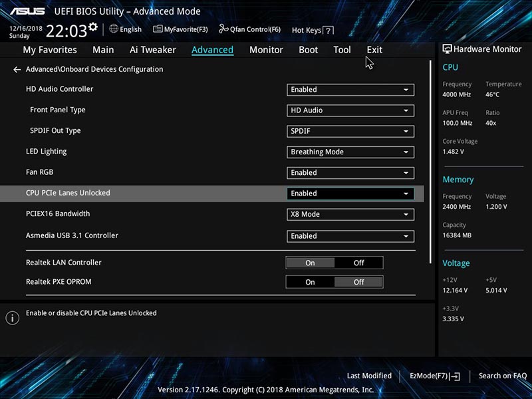Open the Boot tab
Viewport: 532px width, 399px height.
[x=308, y=50]
